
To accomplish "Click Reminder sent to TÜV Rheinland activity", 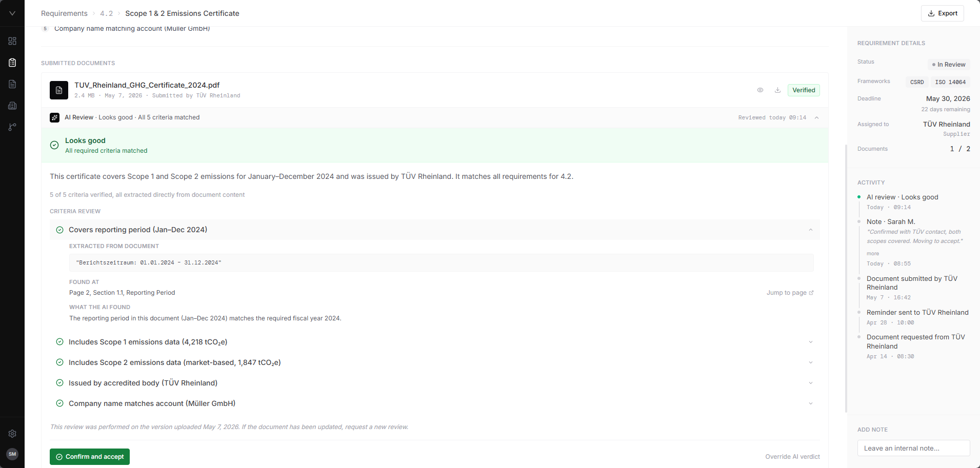I will point(917,313).
